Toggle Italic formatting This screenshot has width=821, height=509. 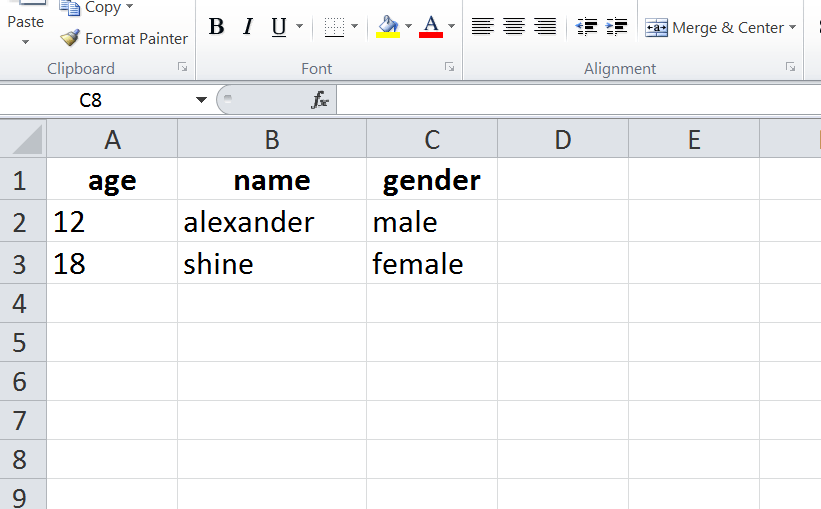tap(248, 27)
